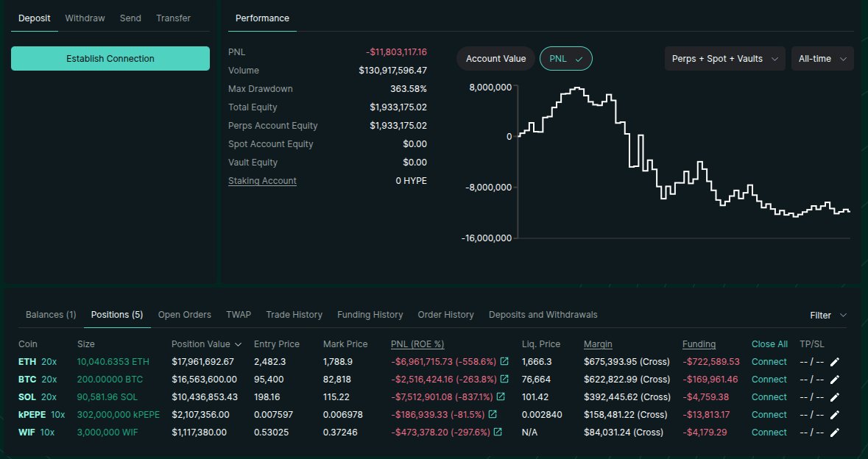Share the ETH position PNL
This screenshot has height=459, width=868.
[x=502, y=361]
